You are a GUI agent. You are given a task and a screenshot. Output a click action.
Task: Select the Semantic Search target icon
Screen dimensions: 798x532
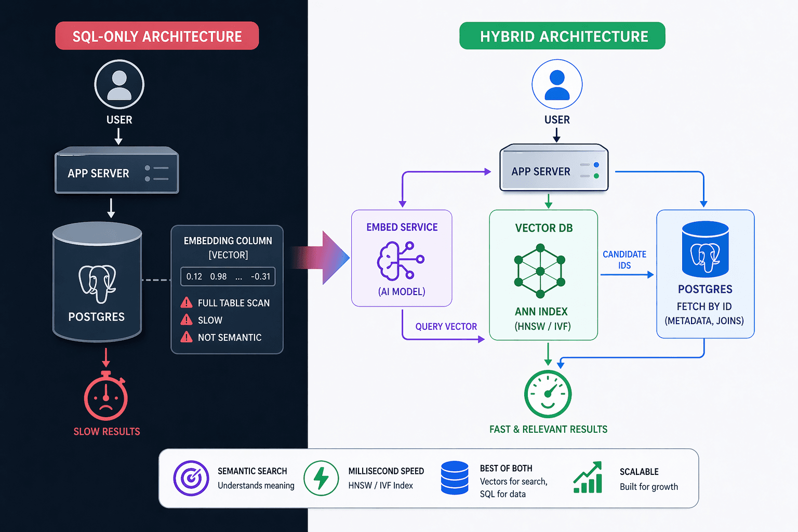[191, 478]
